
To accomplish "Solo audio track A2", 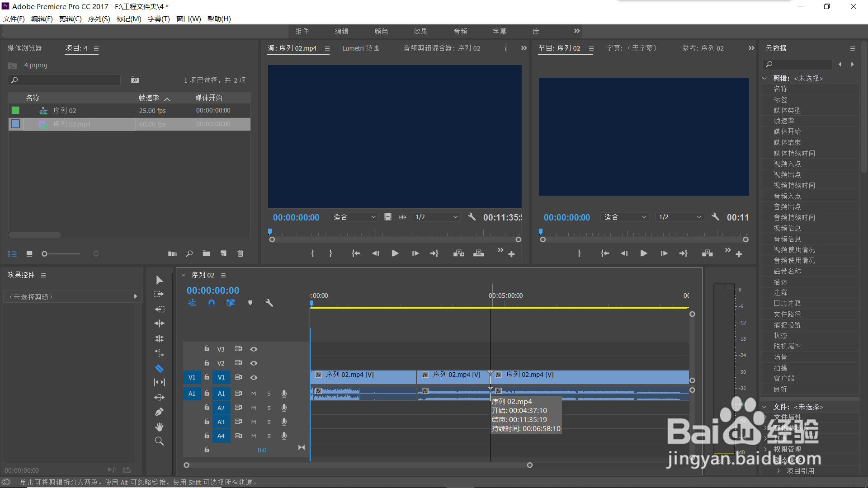I will pos(269,408).
